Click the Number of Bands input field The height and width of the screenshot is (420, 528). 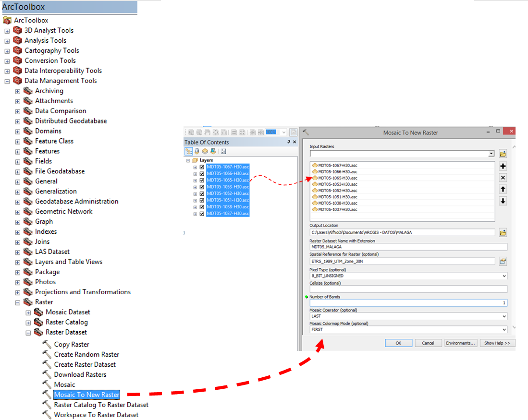point(408,303)
